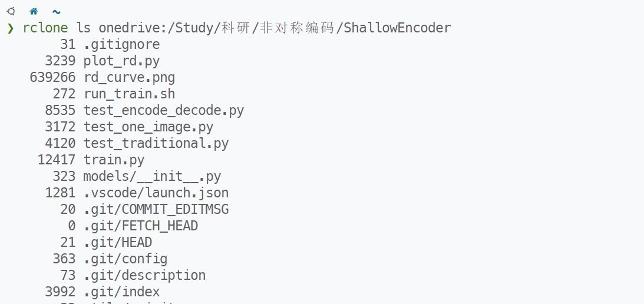
Task: Click test_traditional.py in the output
Action: click(156, 143)
